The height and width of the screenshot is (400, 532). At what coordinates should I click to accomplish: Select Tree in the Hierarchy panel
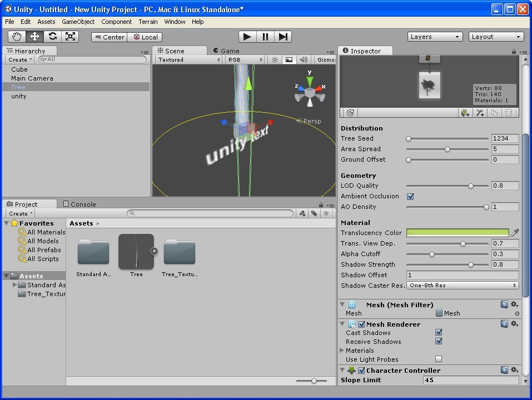tap(18, 87)
